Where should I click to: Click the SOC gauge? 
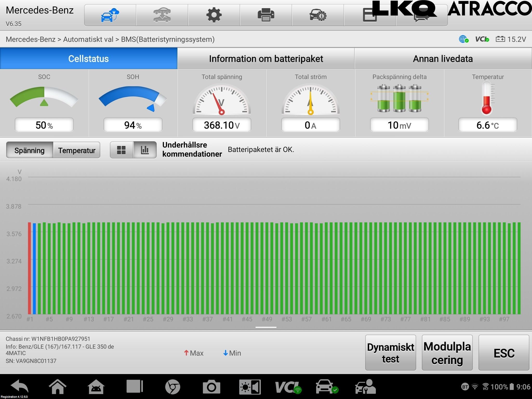pyautogui.click(x=44, y=97)
